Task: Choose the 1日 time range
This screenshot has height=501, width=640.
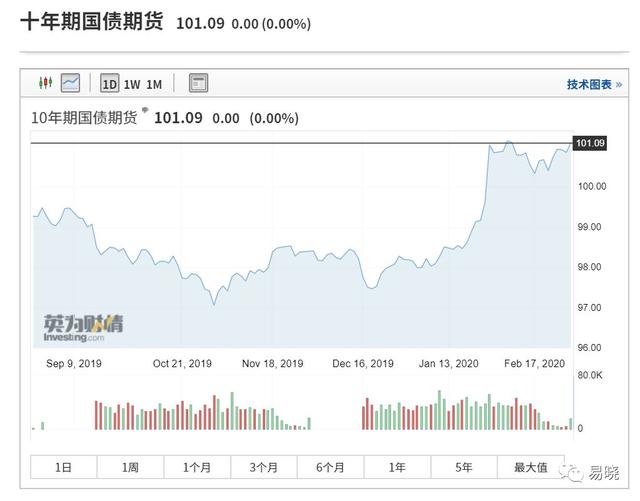Action: 64,467
